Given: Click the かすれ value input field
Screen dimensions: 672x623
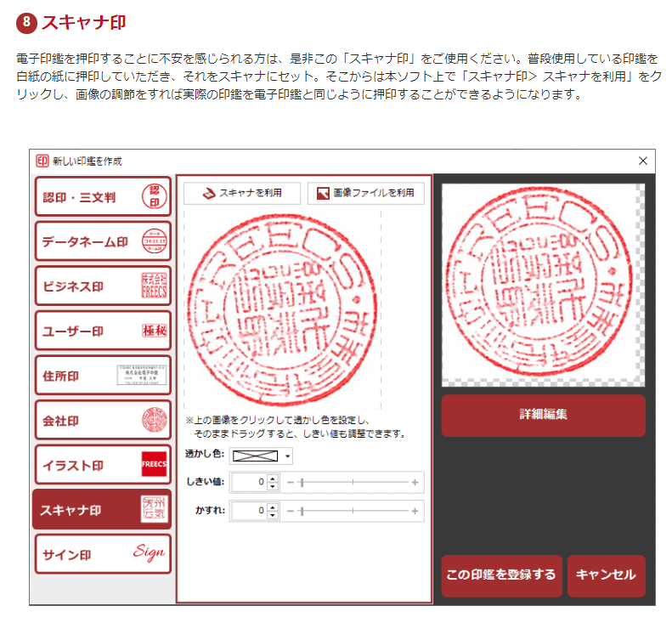Looking at the screenshot, I should click(249, 511).
